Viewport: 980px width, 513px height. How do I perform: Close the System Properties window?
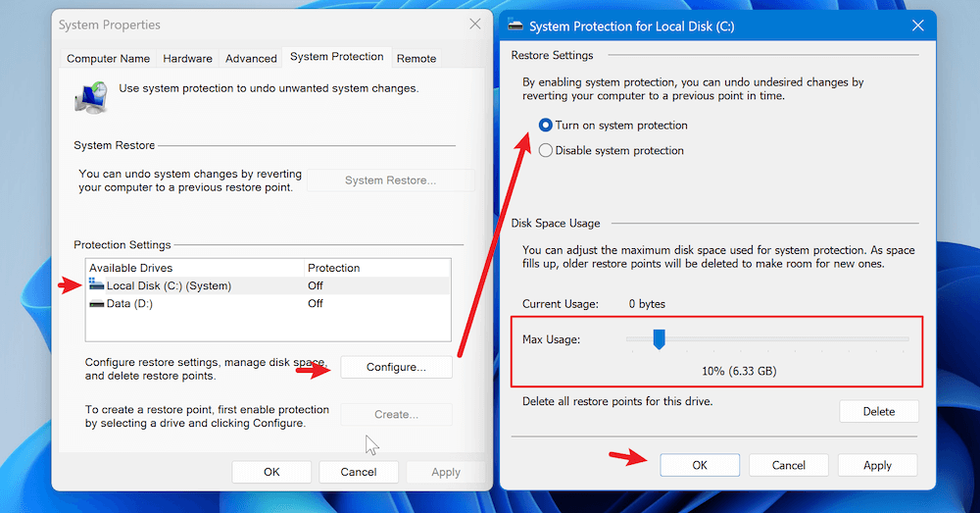pos(475,24)
